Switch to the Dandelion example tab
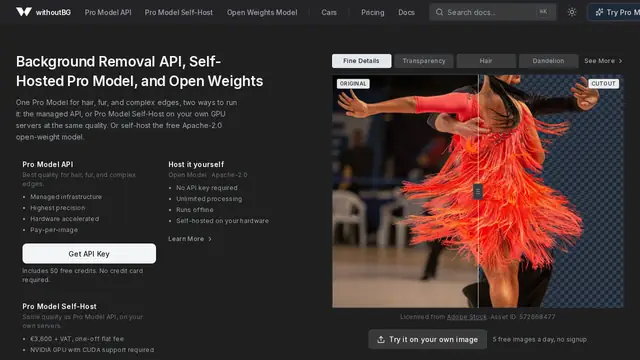 coord(548,61)
